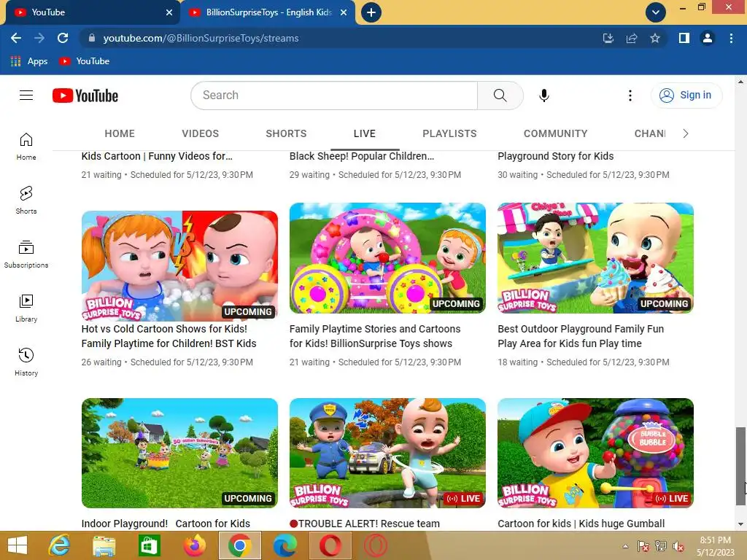Bookmark this page with star icon
The height and width of the screenshot is (560, 747).
655,38
